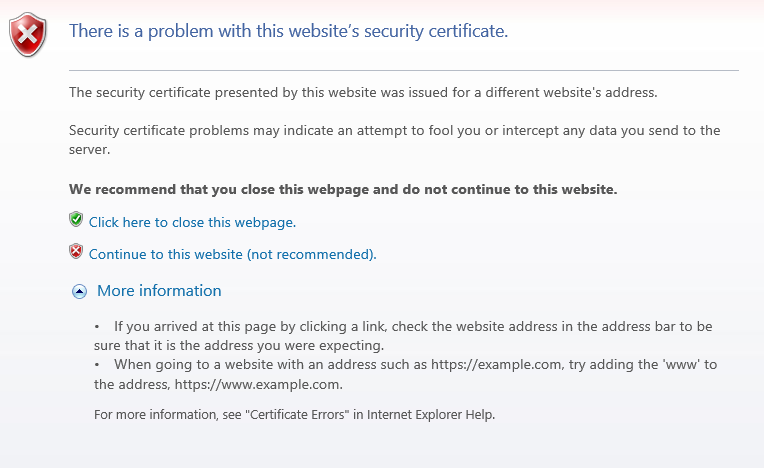Image resolution: width=764 pixels, height=468 pixels.
Task: Click the 'issued for a different website's address' sentence
Action: 363,93
